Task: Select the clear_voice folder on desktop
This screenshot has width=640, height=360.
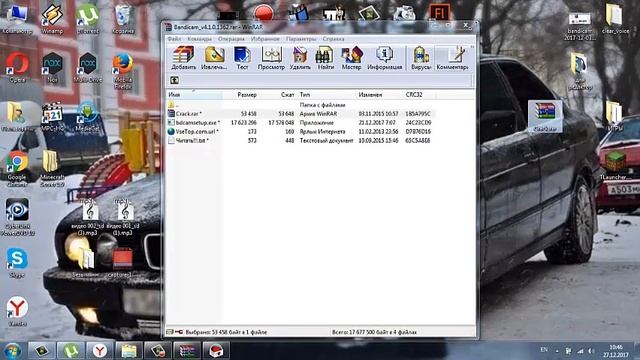Action: tap(615, 18)
